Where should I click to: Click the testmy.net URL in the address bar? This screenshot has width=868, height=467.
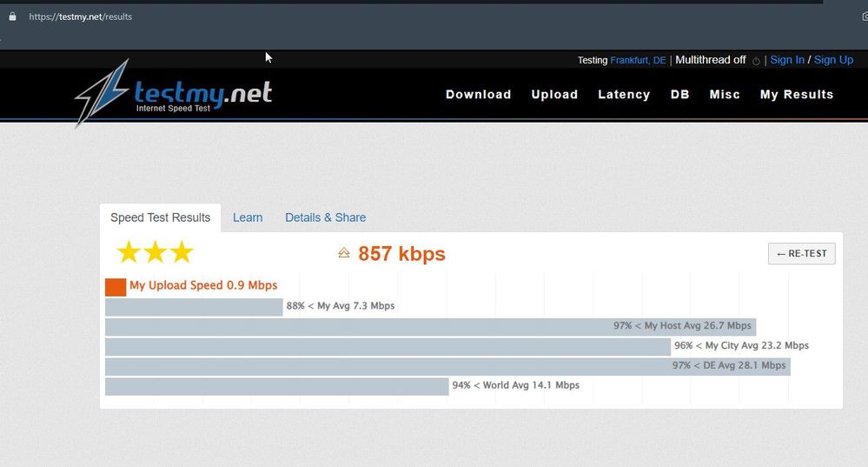(80, 17)
